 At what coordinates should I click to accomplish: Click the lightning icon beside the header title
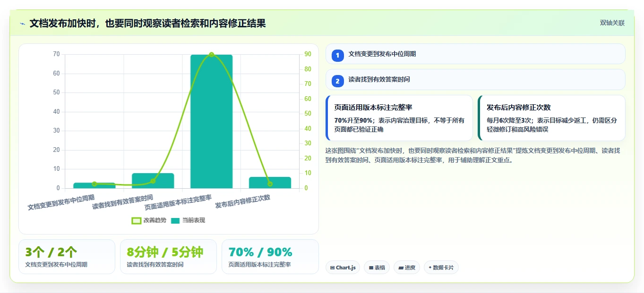click(x=22, y=24)
